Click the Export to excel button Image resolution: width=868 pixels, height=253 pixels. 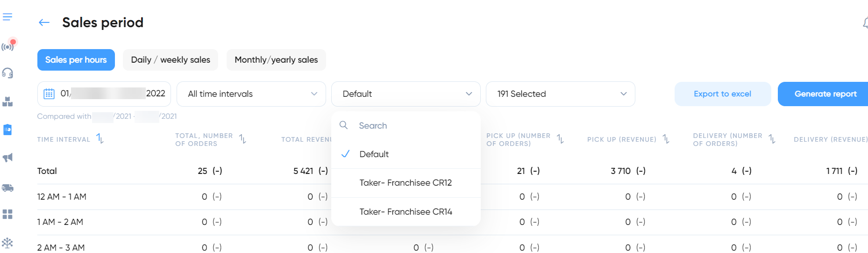pos(723,94)
